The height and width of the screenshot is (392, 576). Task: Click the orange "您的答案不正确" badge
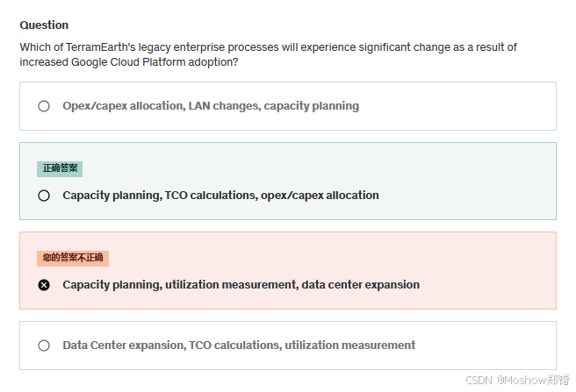tap(73, 258)
